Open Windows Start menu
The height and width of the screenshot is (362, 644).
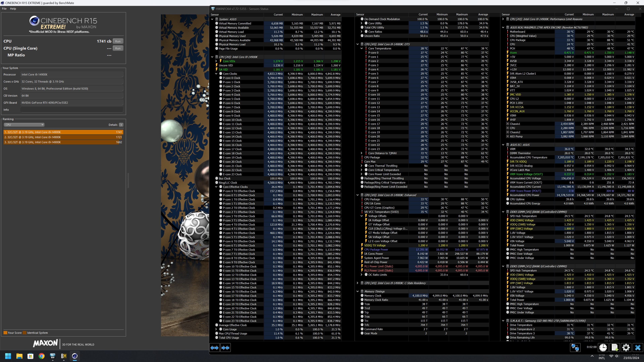8,356
